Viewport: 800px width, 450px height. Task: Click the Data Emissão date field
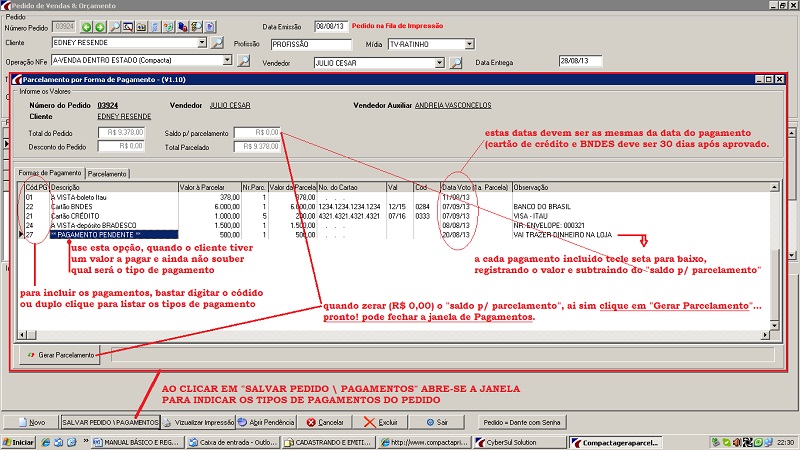pyautogui.click(x=331, y=26)
